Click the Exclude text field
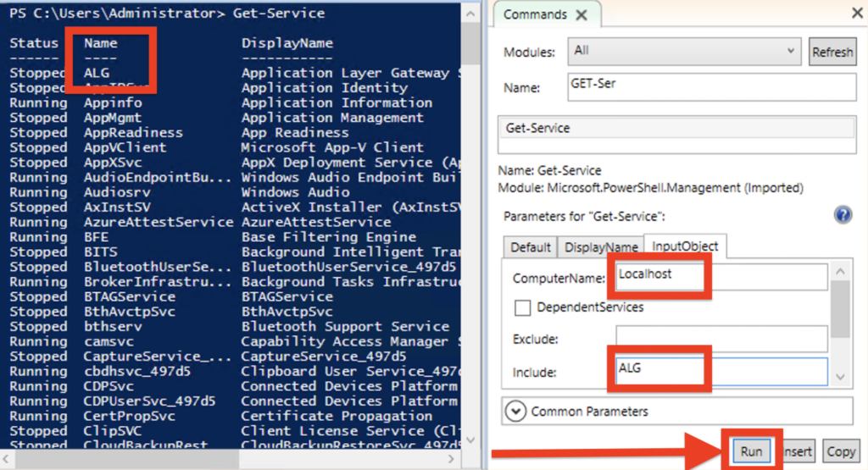 [721, 339]
